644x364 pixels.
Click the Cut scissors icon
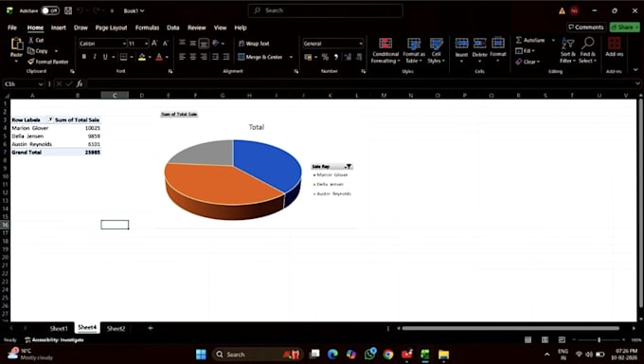pyautogui.click(x=31, y=41)
